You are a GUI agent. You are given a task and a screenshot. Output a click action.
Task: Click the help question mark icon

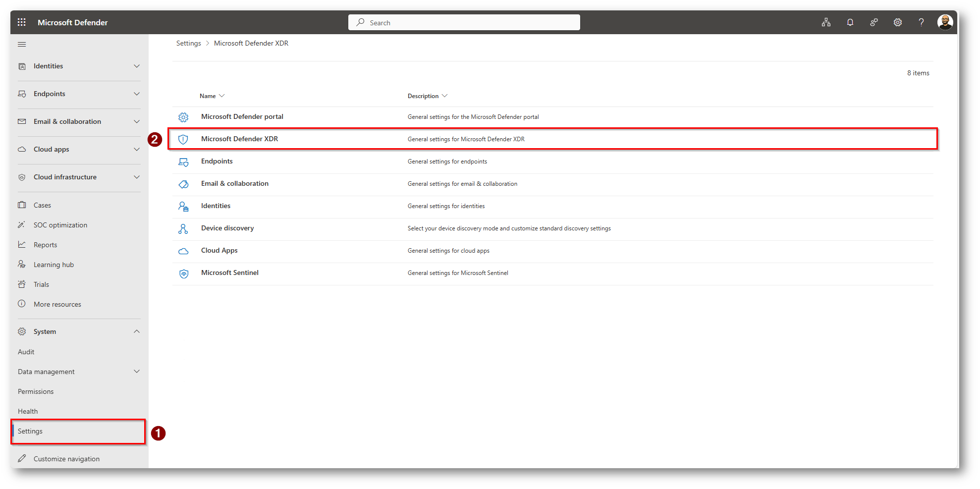click(x=921, y=22)
